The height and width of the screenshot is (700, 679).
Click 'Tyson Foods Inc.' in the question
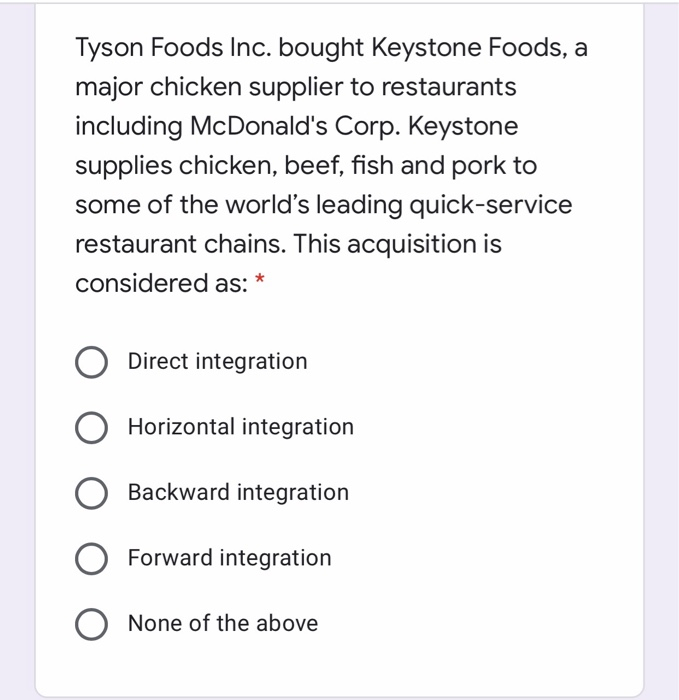pyautogui.click(x=174, y=48)
